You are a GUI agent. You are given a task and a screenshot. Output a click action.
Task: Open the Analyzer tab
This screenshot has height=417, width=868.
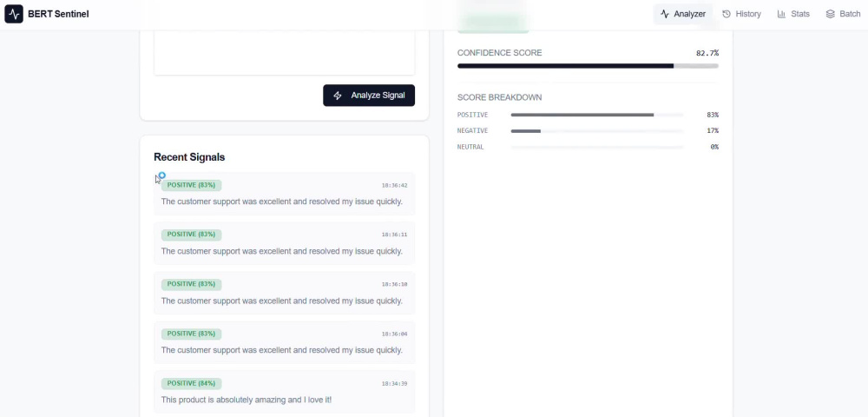pos(683,14)
